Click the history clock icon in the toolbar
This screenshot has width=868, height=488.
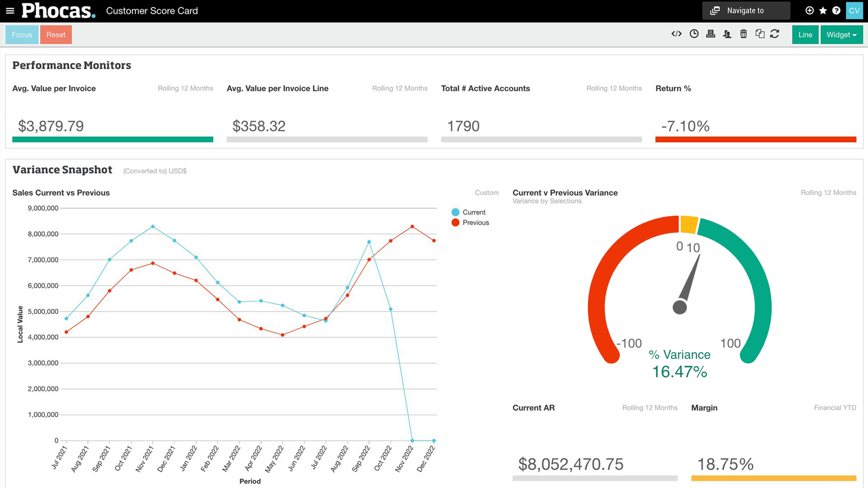694,34
